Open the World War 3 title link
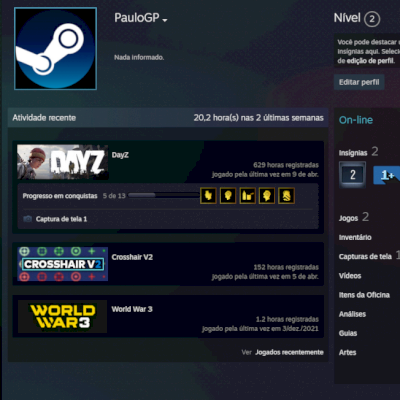This screenshot has width=400, height=400. pos(132,309)
